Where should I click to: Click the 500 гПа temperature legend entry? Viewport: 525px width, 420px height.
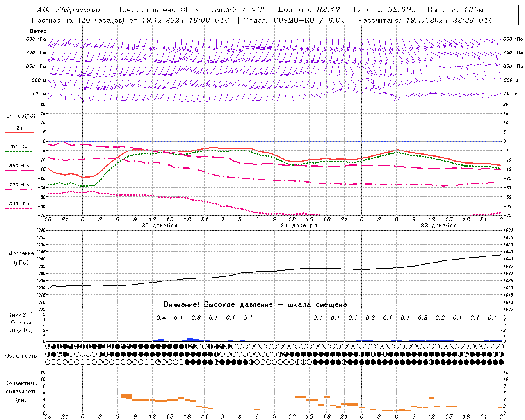click(19, 204)
